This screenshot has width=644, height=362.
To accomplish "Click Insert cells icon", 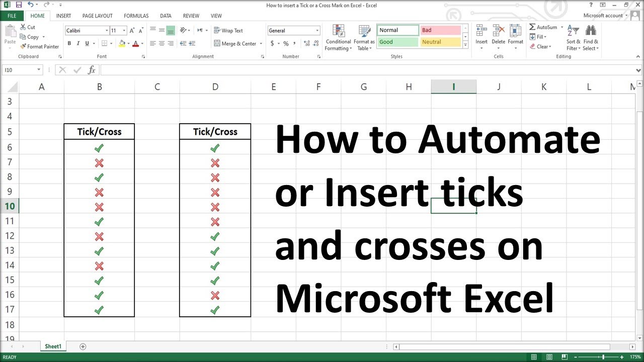I will pyautogui.click(x=481, y=31).
